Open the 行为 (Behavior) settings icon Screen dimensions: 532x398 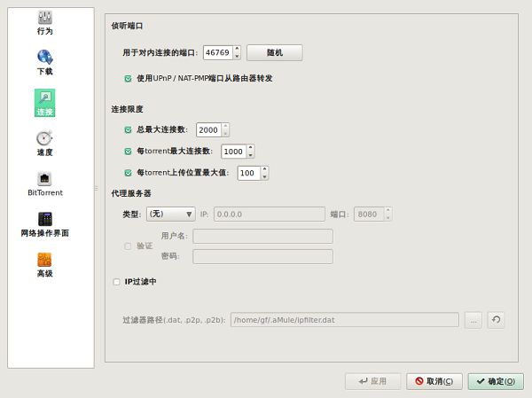(x=45, y=22)
